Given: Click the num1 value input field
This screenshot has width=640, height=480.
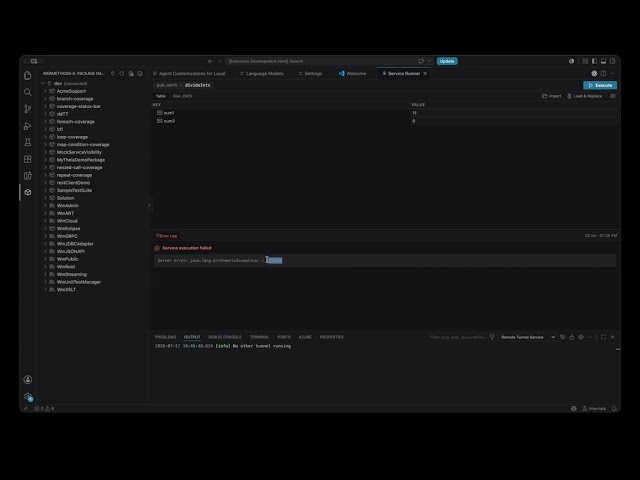Looking at the screenshot, I should pos(514,113).
